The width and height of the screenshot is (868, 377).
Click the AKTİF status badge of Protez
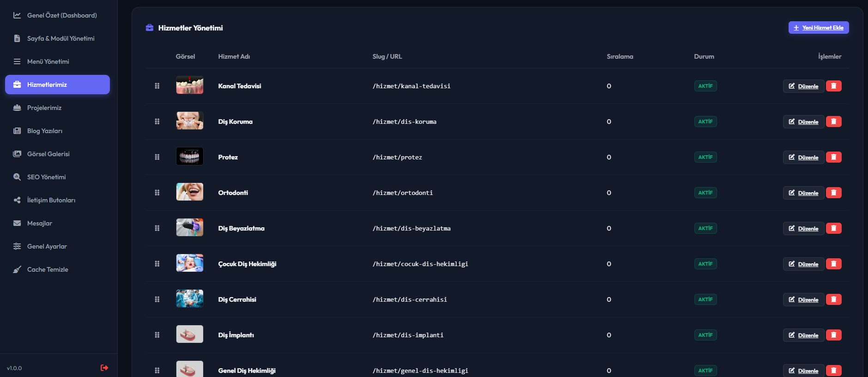click(x=705, y=157)
